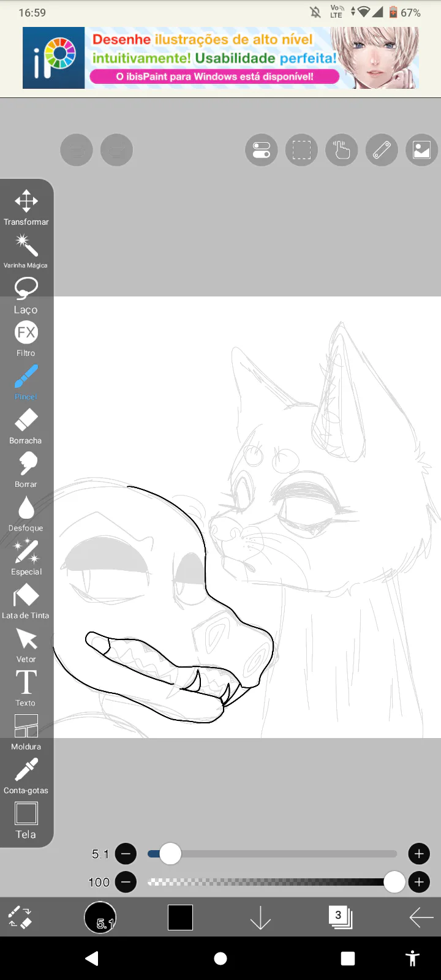Open the ibisPaint Windows ad banner

pos(221,58)
